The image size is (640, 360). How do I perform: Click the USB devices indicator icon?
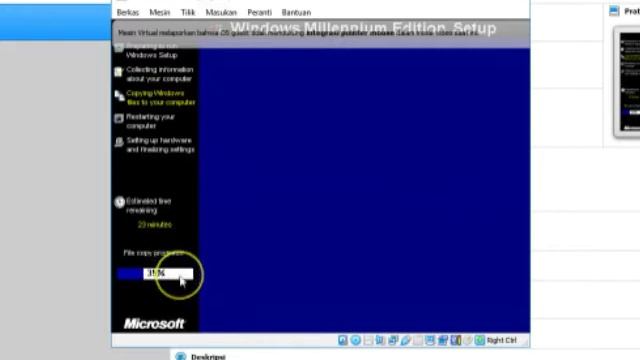click(x=405, y=340)
